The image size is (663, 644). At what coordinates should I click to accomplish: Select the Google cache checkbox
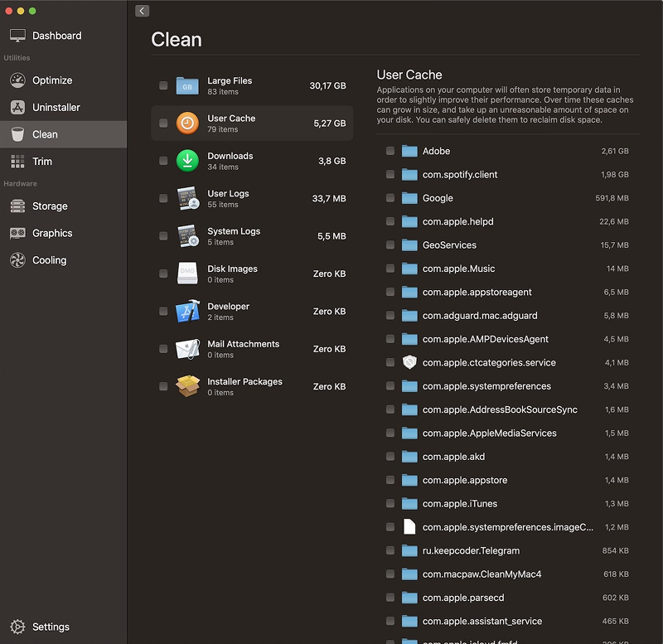[390, 198]
